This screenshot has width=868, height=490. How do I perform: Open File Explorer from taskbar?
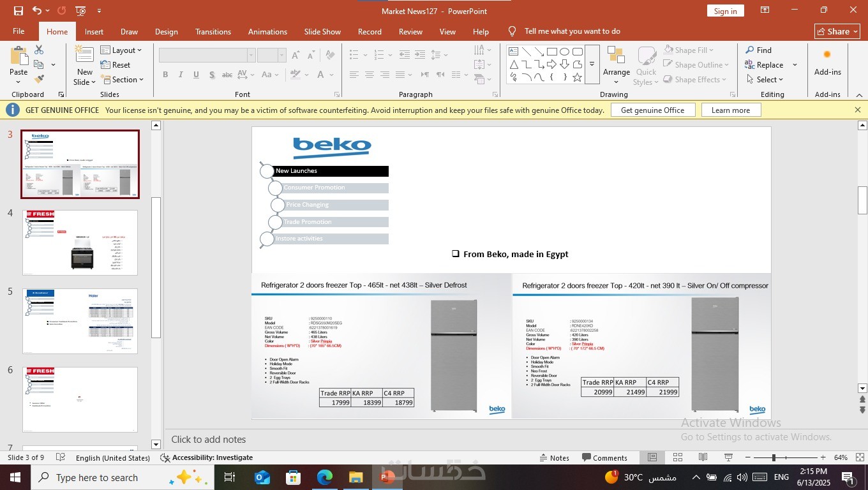(355, 477)
